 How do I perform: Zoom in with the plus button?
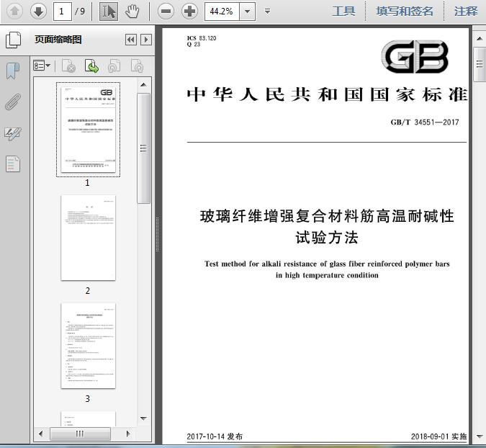(x=189, y=12)
